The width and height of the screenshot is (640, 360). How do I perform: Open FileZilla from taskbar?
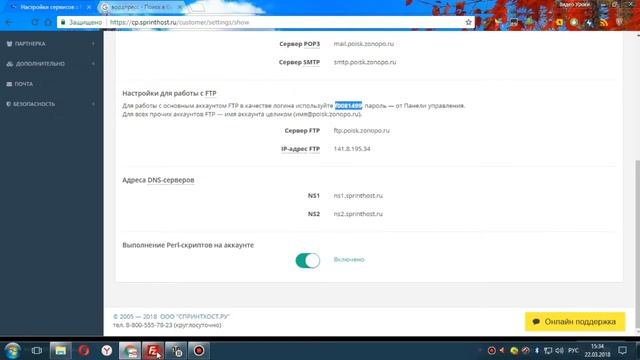click(x=153, y=351)
